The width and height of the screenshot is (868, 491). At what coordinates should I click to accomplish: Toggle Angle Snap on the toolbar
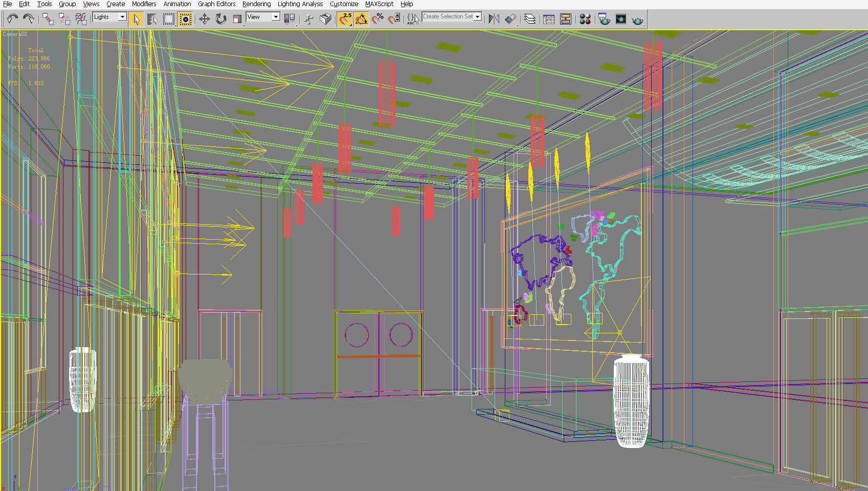coord(361,19)
